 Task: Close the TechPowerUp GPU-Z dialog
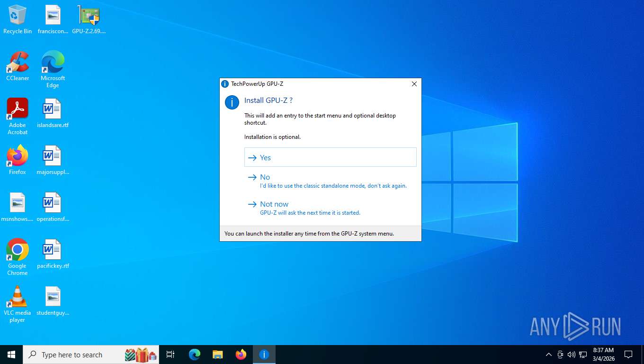pos(414,84)
